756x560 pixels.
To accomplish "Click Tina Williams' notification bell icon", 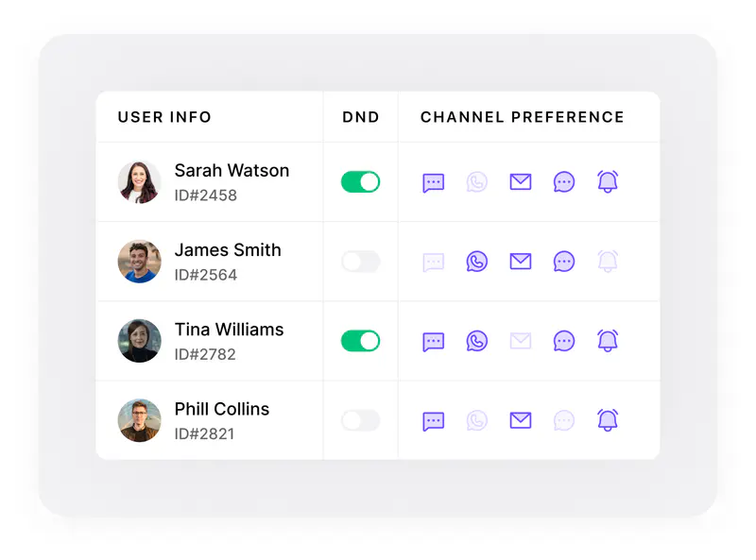I will (x=608, y=341).
